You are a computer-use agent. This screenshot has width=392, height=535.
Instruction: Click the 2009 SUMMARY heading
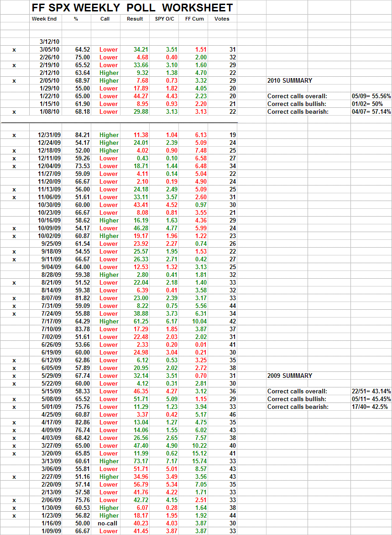click(x=290, y=376)
